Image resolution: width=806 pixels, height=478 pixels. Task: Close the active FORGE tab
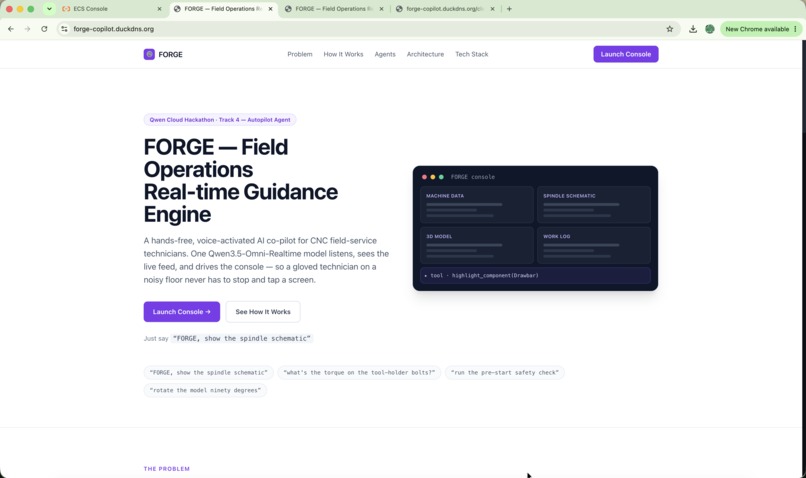pos(270,9)
